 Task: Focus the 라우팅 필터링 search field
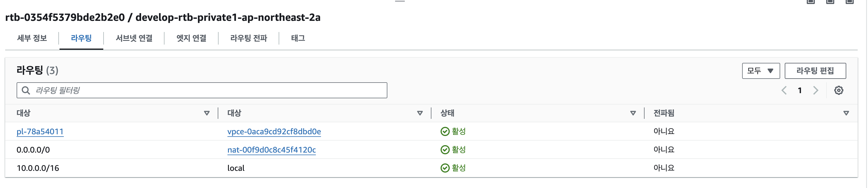point(202,90)
